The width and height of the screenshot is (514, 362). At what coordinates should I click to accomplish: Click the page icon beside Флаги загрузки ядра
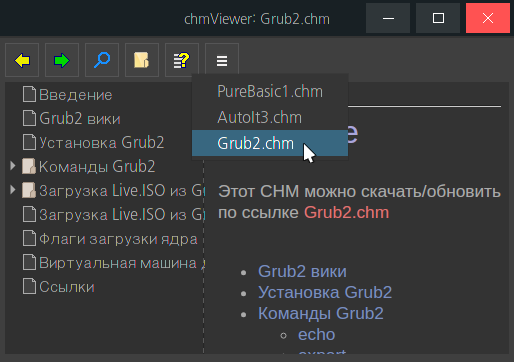pyautogui.click(x=29, y=238)
